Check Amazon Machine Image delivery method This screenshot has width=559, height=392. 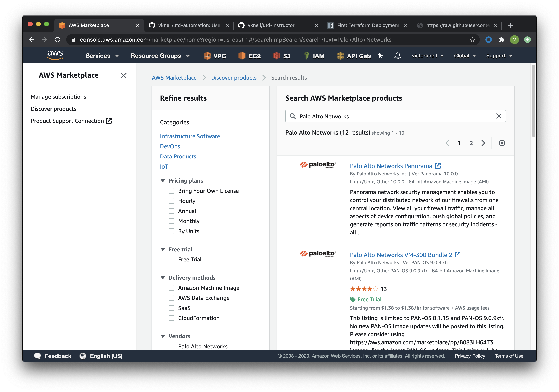[x=171, y=288]
